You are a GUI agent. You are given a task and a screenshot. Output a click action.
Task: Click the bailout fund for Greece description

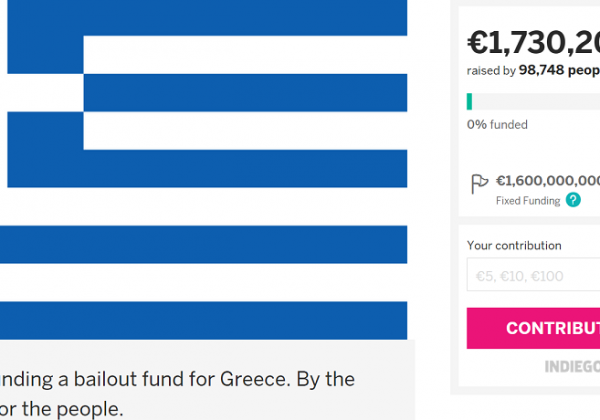coord(177,379)
